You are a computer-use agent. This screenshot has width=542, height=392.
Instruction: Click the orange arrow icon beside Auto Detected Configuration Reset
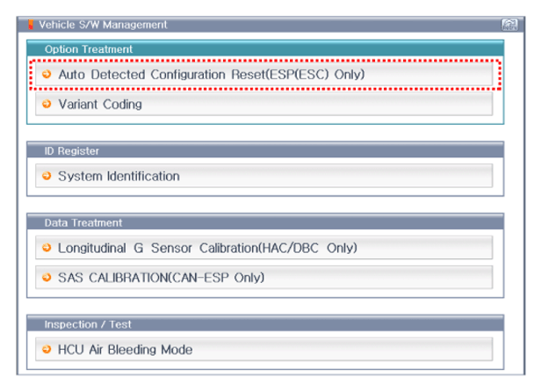point(47,74)
